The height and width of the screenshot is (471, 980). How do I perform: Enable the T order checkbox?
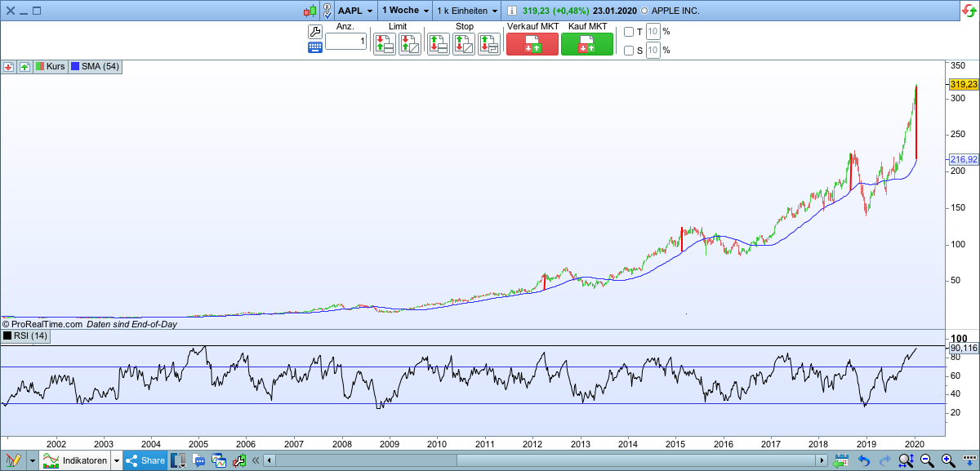click(x=627, y=31)
